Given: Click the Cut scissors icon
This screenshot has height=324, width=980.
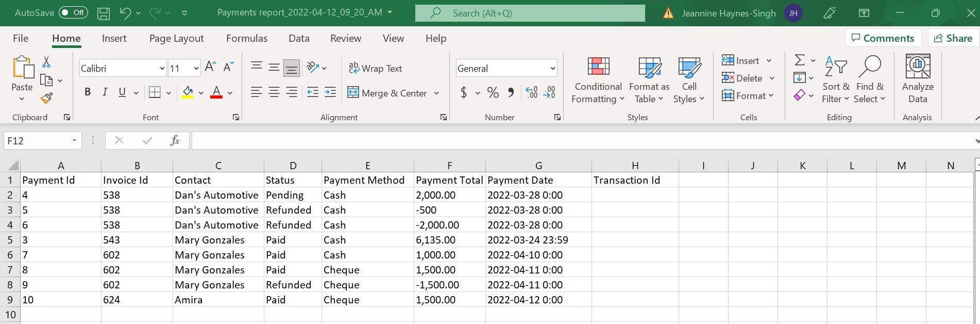Looking at the screenshot, I should click(x=46, y=62).
